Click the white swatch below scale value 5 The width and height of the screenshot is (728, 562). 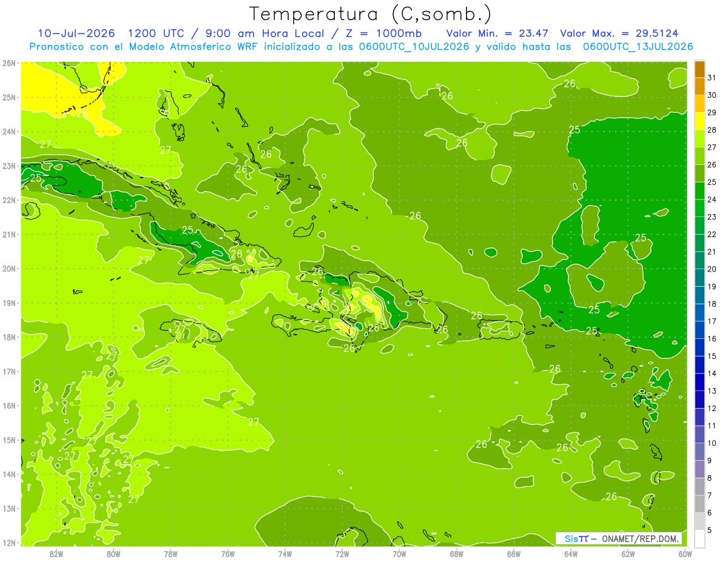click(x=699, y=538)
